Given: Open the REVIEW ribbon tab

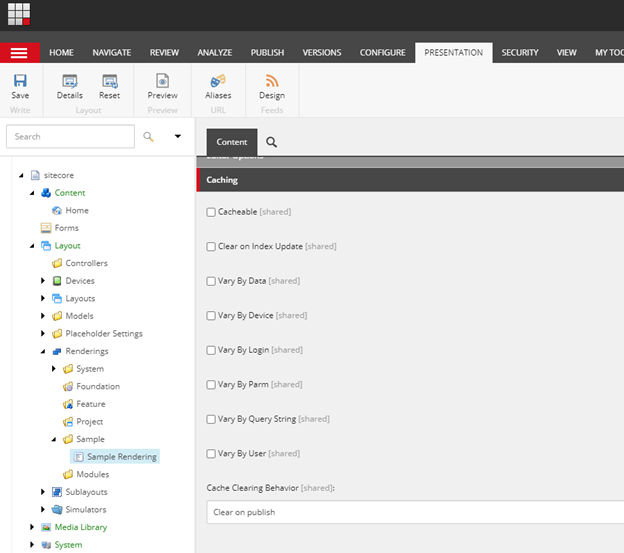Looking at the screenshot, I should pos(164,53).
